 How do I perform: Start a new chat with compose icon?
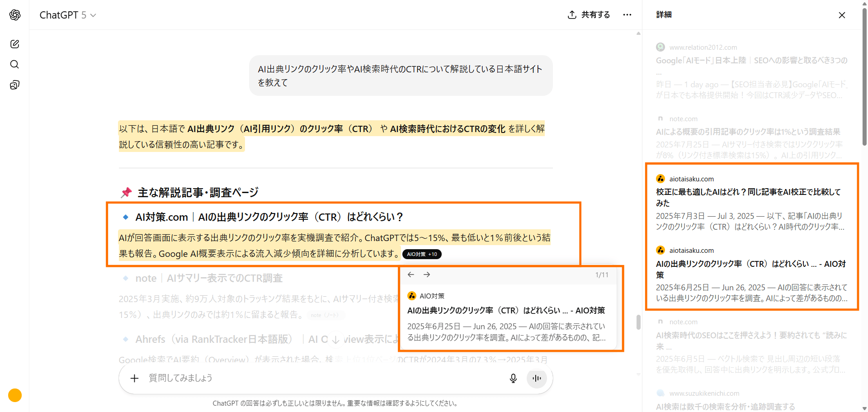click(x=15, y=44)
